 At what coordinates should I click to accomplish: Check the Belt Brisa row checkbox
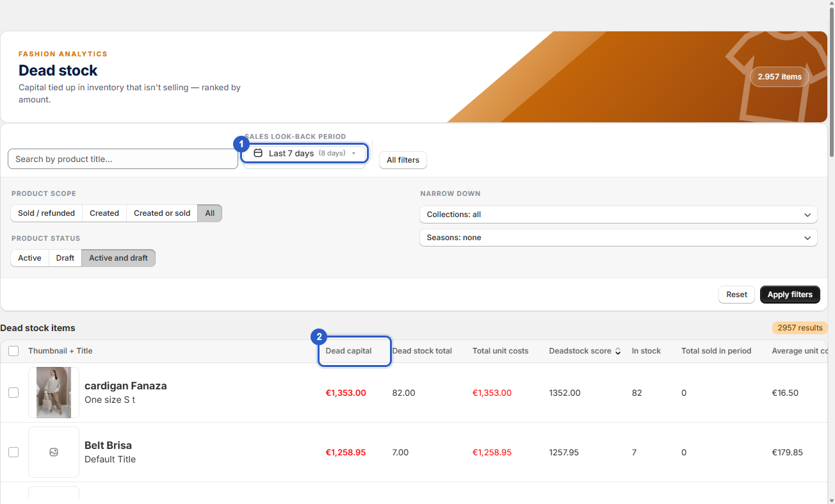coord(13,452)
